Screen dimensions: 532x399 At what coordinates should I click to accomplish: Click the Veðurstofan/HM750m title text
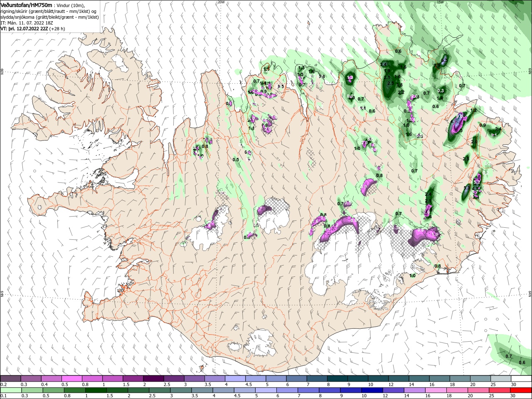(27, 5)
